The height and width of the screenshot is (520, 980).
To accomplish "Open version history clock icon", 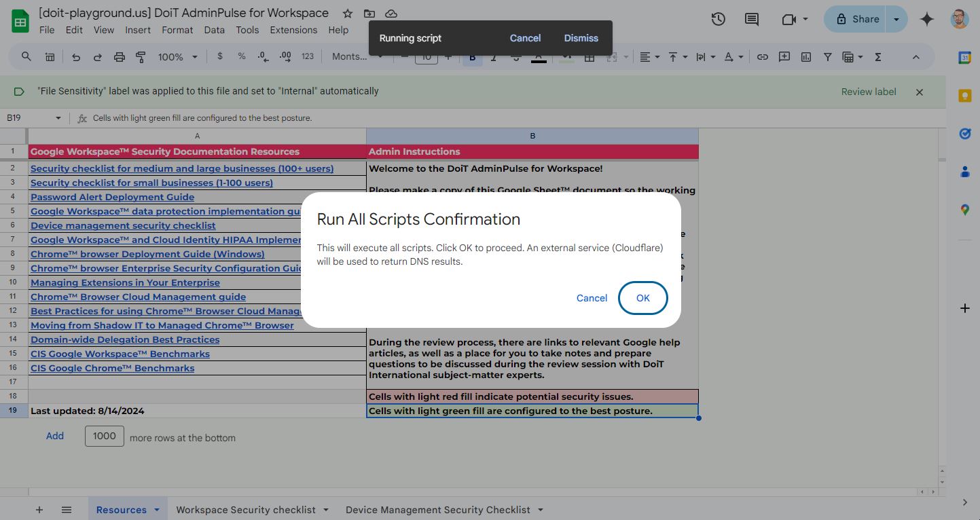I will (719, 19).
